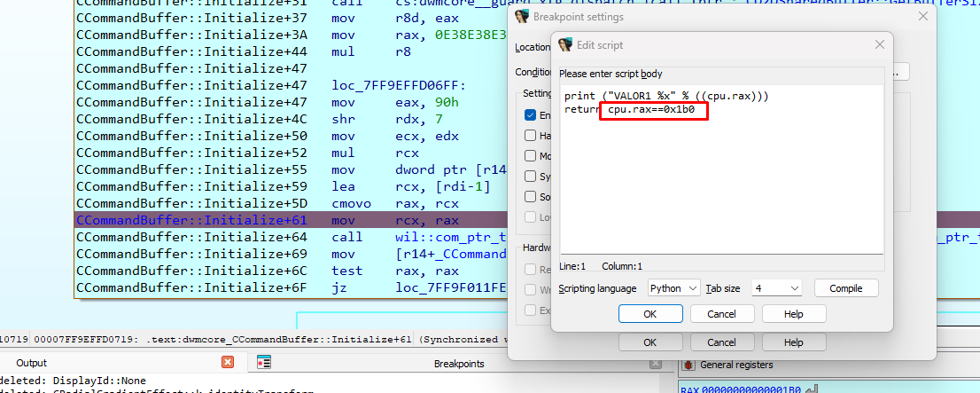
Task: Enable the Hardware checkbox below Enabled
Action: (530, 135)
